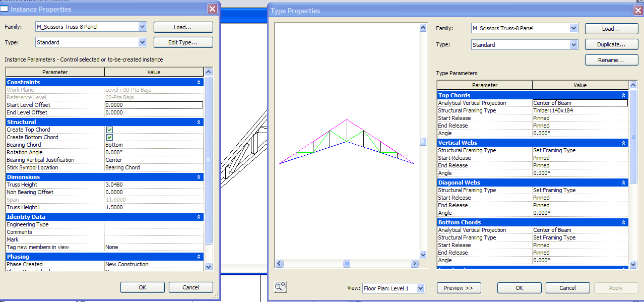The height and width of the screenshot is (302, 644).
Task: Click the Value column header in Instance Properties
Action: (154, 72)
